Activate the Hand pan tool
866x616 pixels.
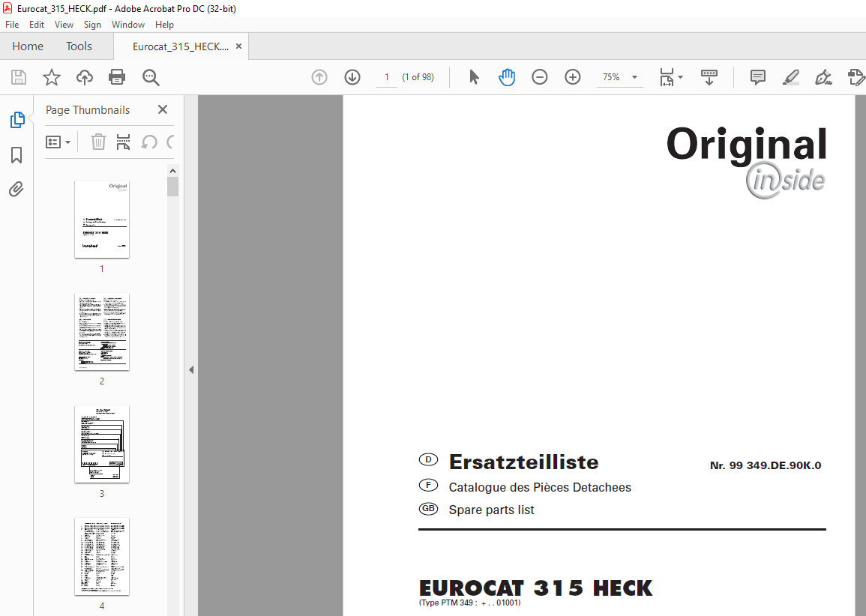[x=506, y=77]
